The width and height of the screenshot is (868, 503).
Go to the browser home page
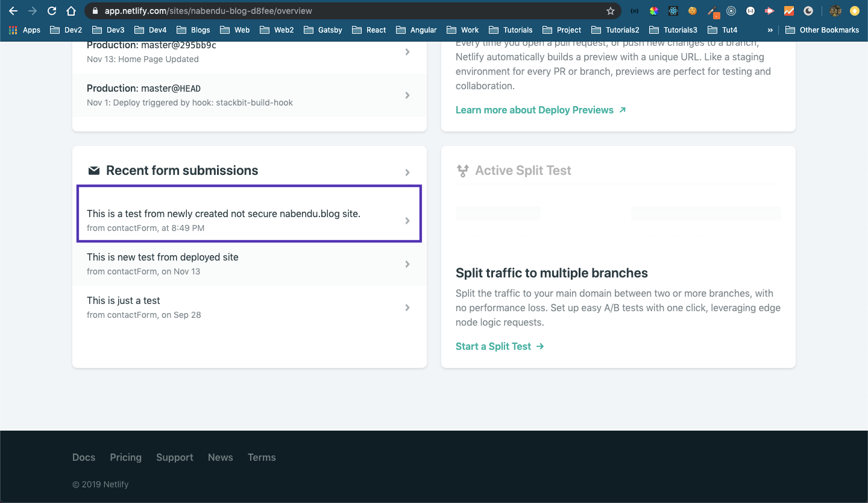[x=71, y=11]
